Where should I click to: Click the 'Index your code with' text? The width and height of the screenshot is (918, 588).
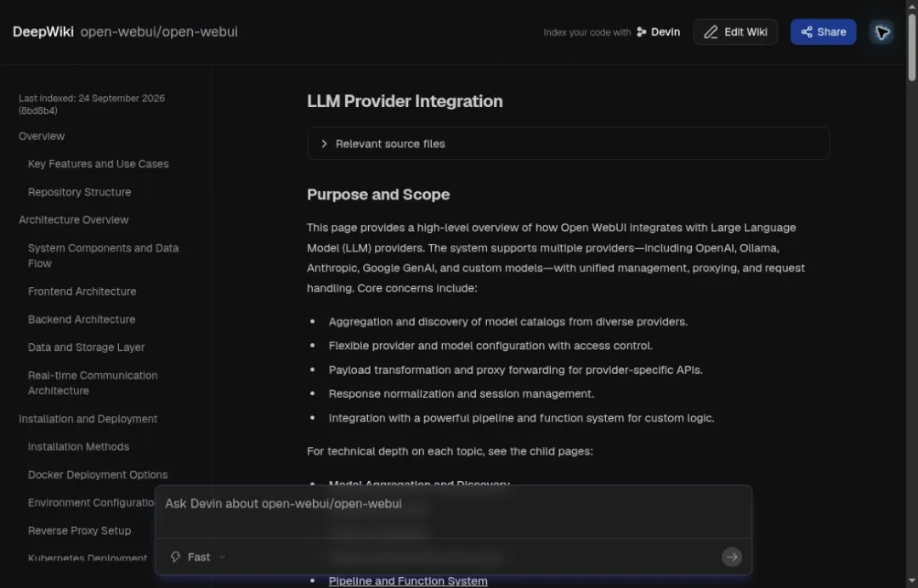click(586, 32)
